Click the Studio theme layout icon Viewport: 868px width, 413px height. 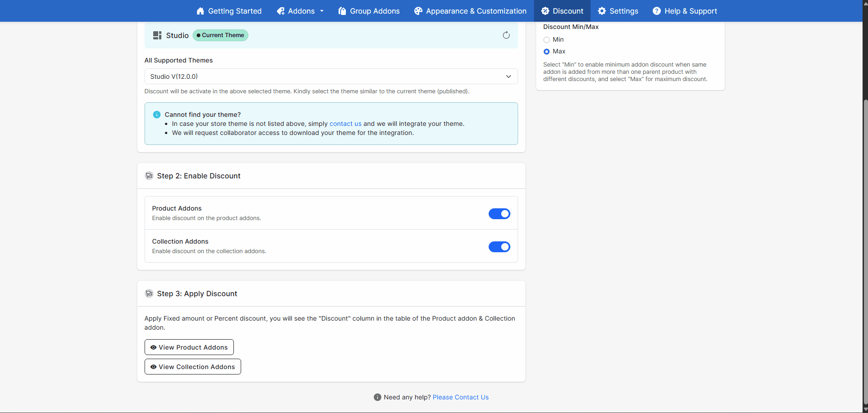pos(157,35)
